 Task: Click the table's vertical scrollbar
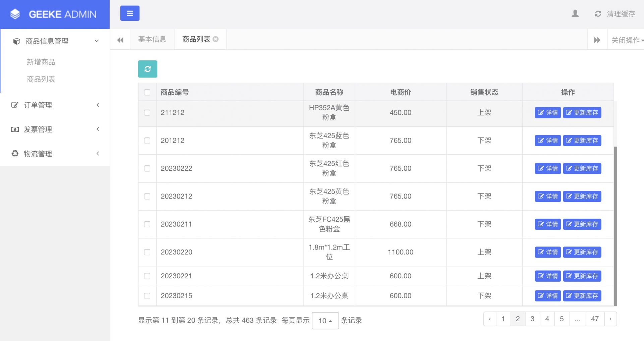(615, 225)
